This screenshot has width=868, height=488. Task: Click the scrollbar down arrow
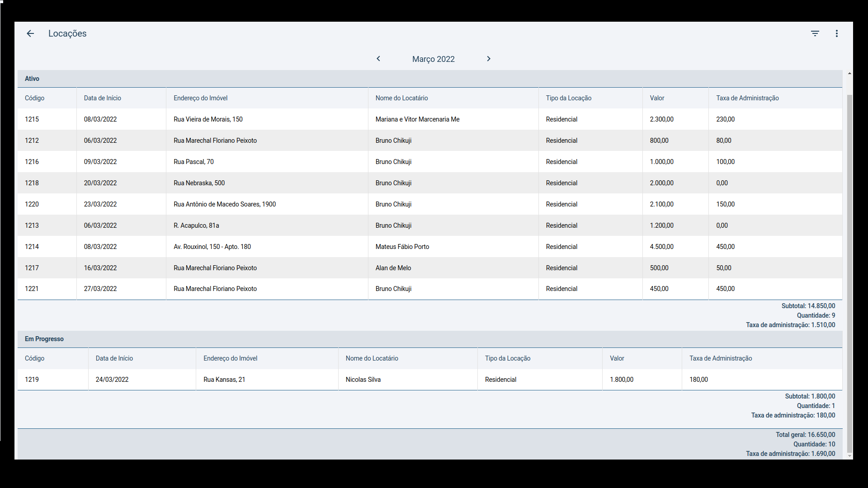(x=849, y=456)
